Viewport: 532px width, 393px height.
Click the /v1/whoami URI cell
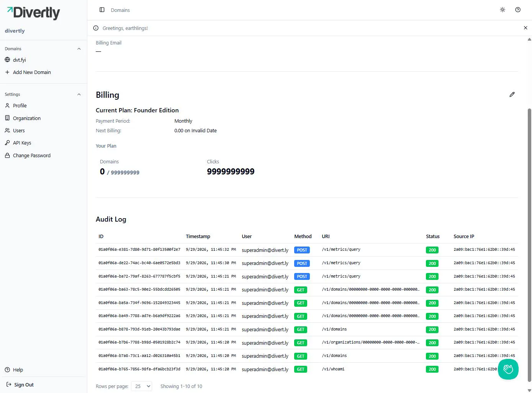[333, 369]
